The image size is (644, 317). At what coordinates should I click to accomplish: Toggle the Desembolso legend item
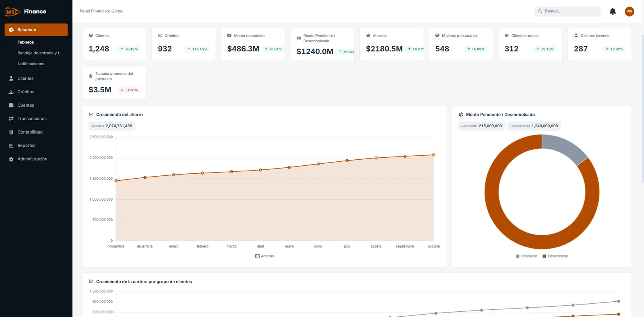(x=555, y=256)
